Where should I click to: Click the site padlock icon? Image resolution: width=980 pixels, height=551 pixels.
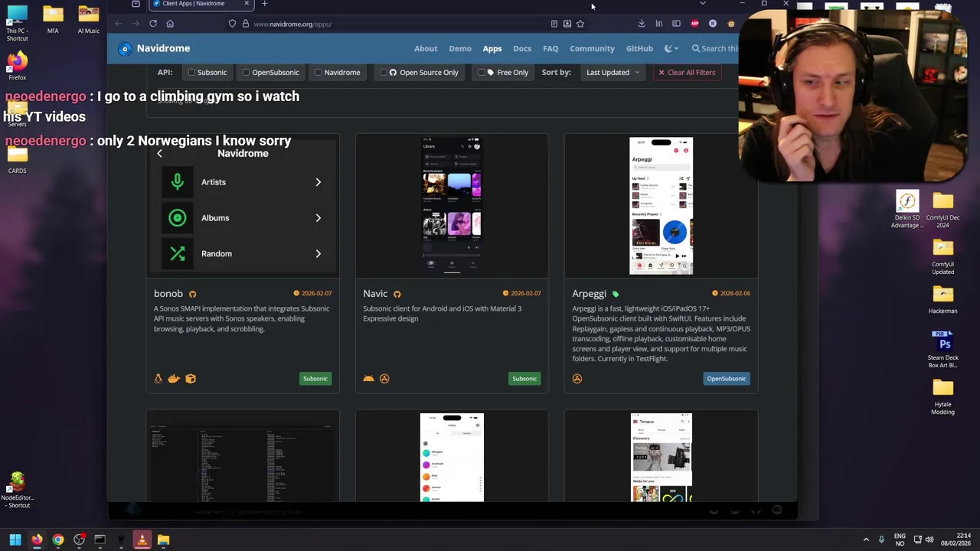245,24
